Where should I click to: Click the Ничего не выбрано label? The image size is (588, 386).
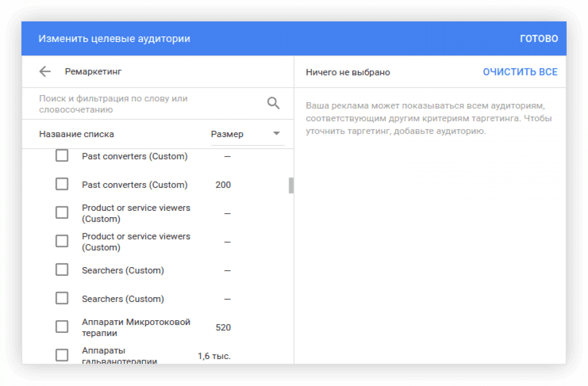click(x=348, y=72)
